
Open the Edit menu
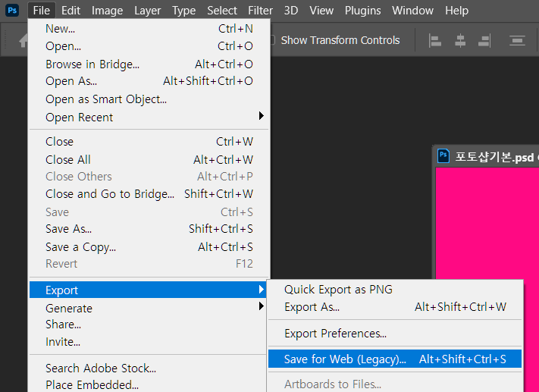71,11
